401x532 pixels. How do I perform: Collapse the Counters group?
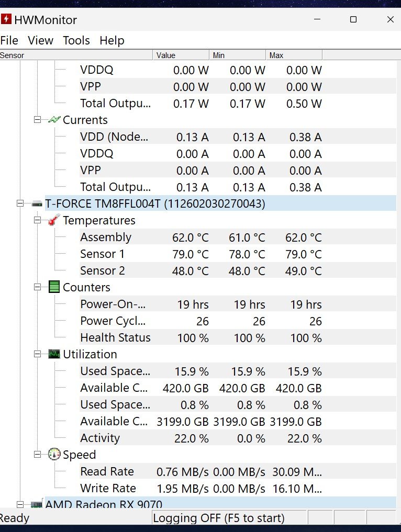point(37,287)
